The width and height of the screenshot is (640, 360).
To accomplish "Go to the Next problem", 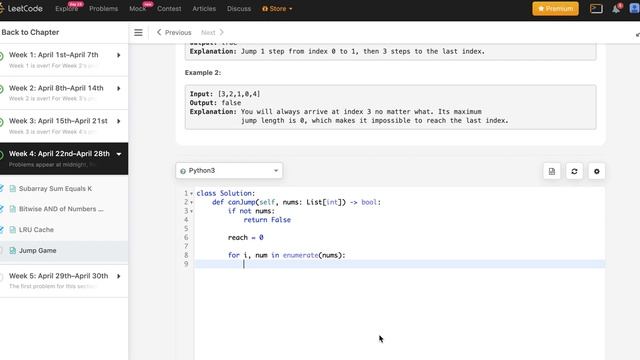I will point(212,32).
